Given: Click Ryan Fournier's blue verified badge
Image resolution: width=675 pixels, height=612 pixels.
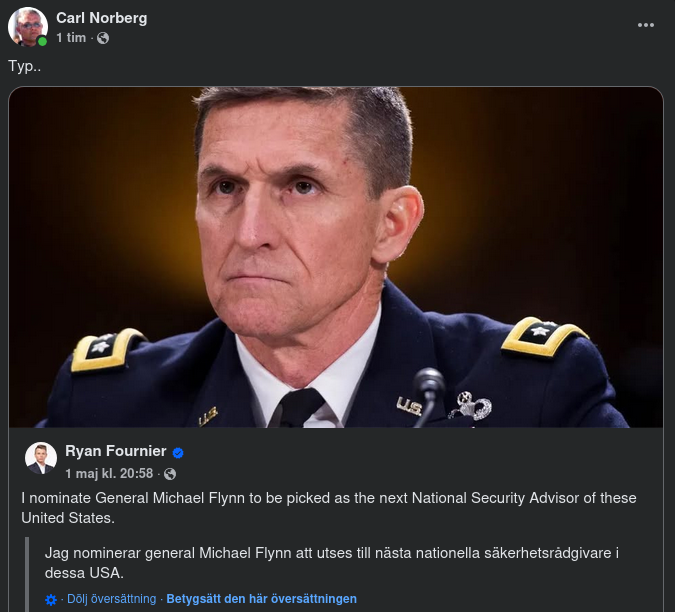Looking at the screenshot, I should click(x=178, y=452).
